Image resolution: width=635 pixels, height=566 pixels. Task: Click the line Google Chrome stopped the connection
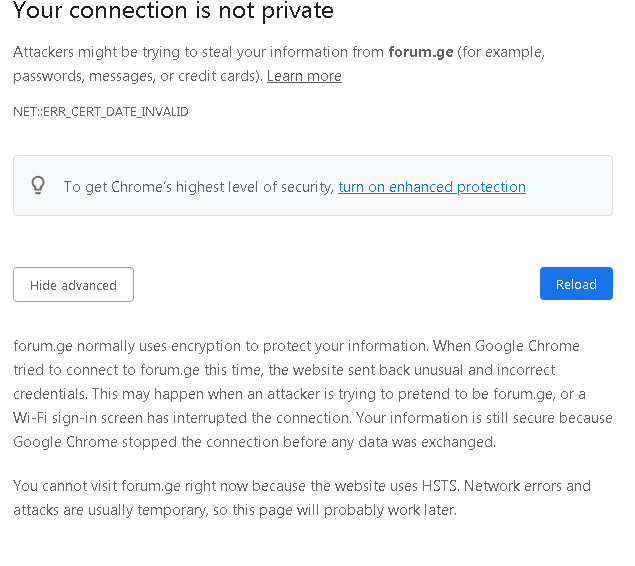[254, 442]
